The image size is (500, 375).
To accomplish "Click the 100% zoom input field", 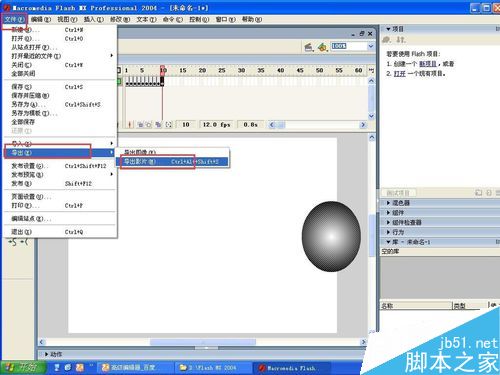I will [x=349, y=46].
